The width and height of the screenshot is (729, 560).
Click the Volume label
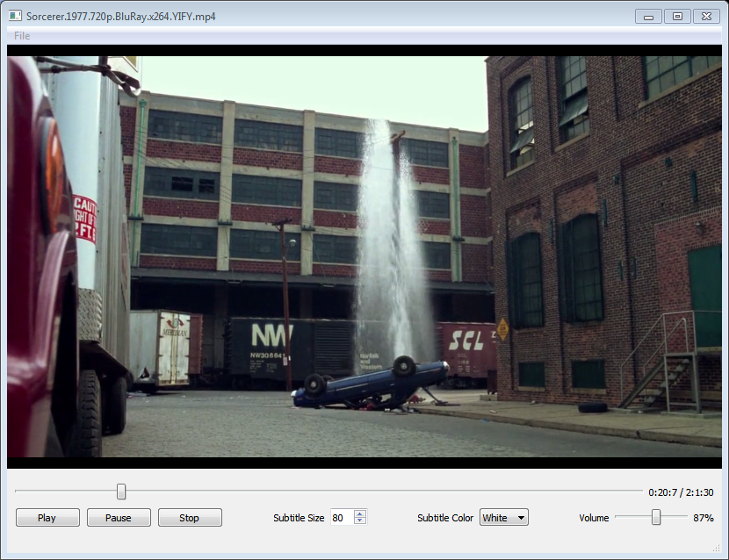[594, 518]
